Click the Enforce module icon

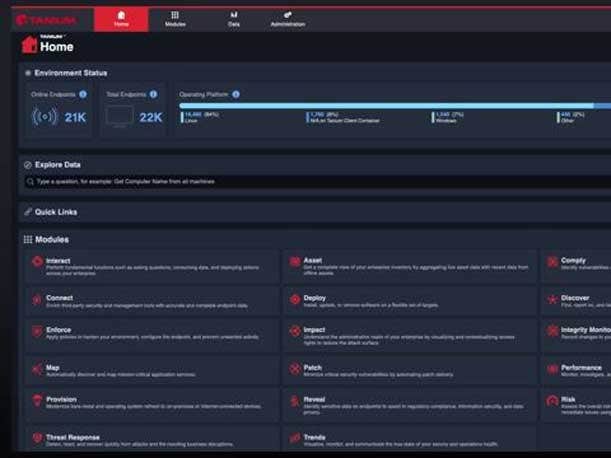pos(37,330)
